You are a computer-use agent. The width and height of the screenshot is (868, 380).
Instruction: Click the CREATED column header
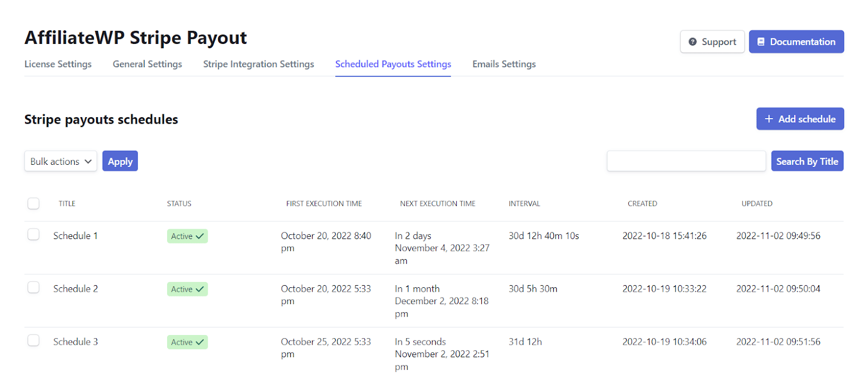click(x=642, y=204)
